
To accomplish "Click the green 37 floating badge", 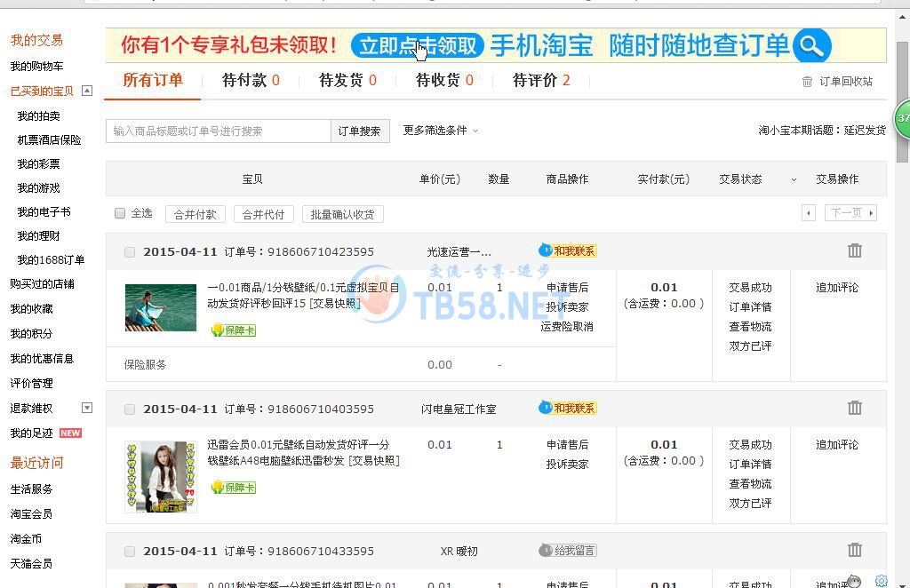I will coord(902,118).
